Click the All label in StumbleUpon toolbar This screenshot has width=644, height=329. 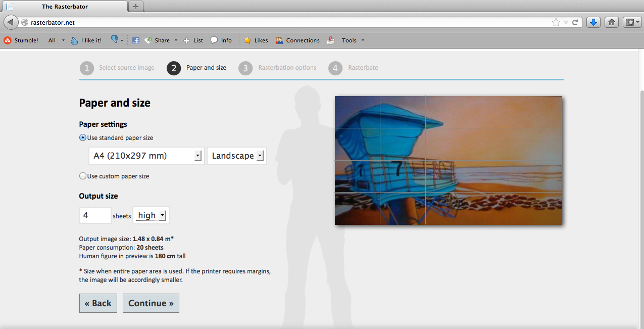click(52, 40)
